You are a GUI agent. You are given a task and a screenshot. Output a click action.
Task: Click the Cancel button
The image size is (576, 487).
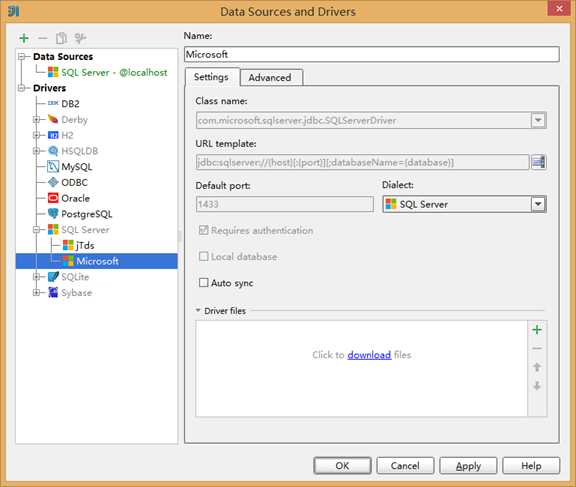click(x=405, y=466)
